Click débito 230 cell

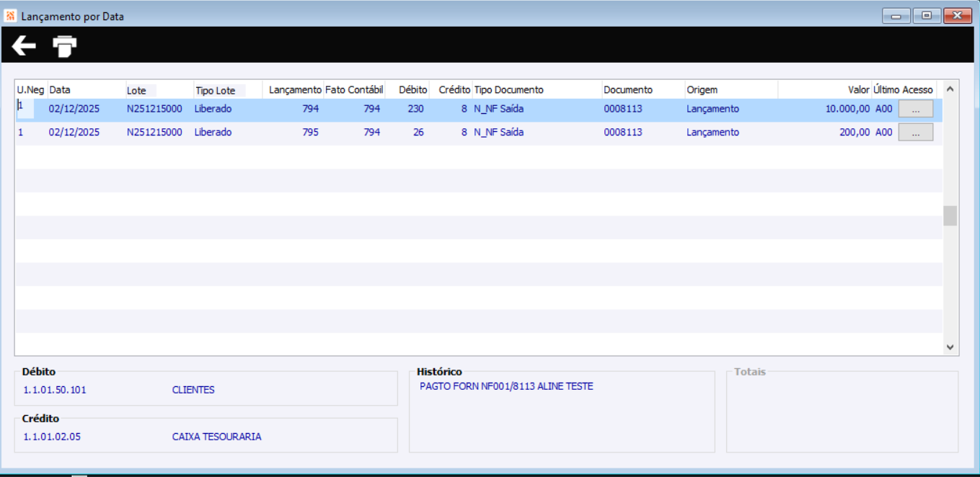(x=415, y=110)
